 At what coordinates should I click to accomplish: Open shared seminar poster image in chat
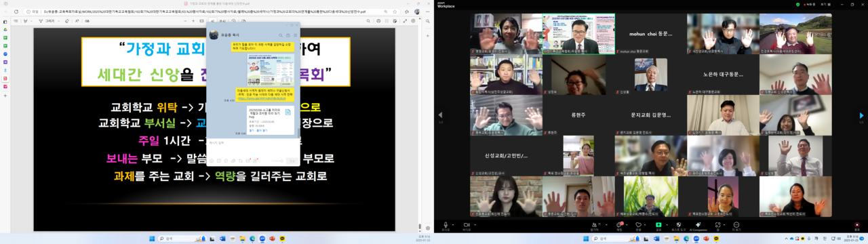pyautogui.click(x=271, y=70)
